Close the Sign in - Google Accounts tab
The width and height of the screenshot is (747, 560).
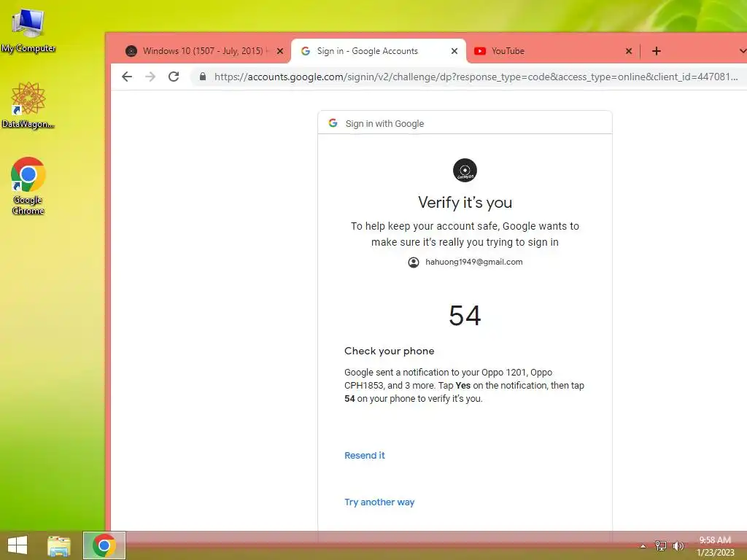tap(454, 51)
